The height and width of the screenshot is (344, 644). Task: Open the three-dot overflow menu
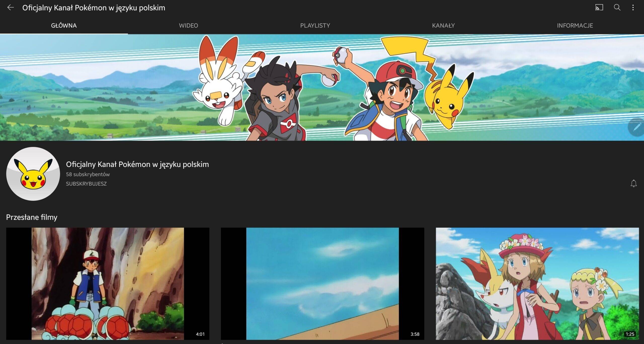pos(633,8)
